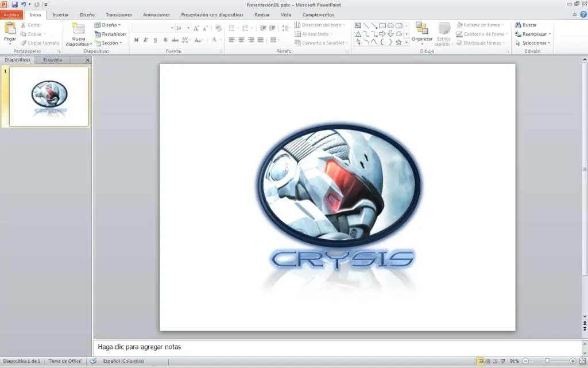
Task: Open Estilos rápidos gallery
Action: [444, 34]
